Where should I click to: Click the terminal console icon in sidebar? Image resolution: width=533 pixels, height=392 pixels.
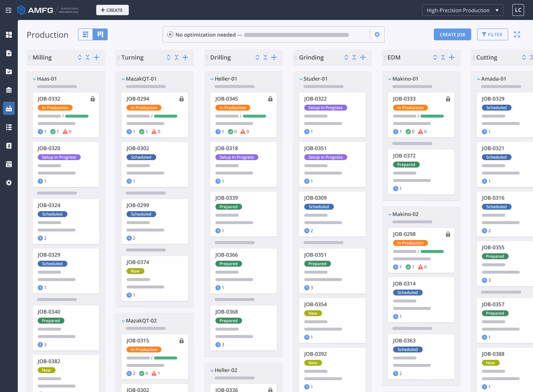9,164
